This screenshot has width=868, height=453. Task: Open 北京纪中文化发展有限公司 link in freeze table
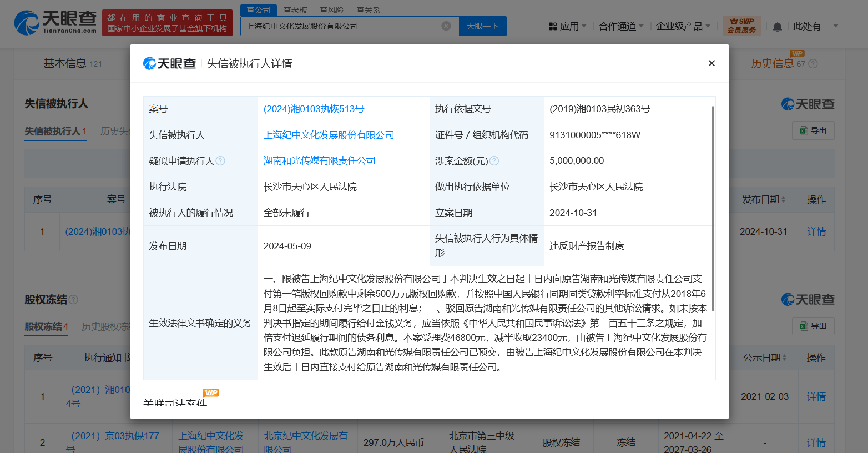[x=306, y=442]
